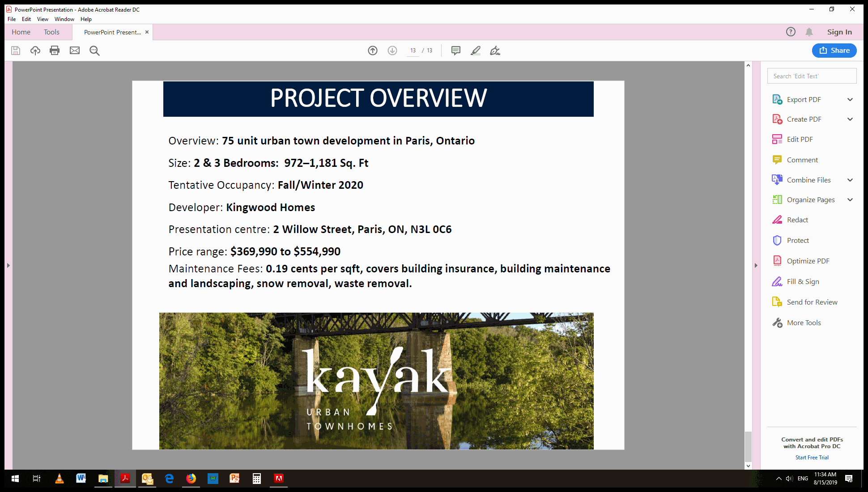This screenshot has width=868, height=492.
Task: Click the Share button
Action: [834, 51]
